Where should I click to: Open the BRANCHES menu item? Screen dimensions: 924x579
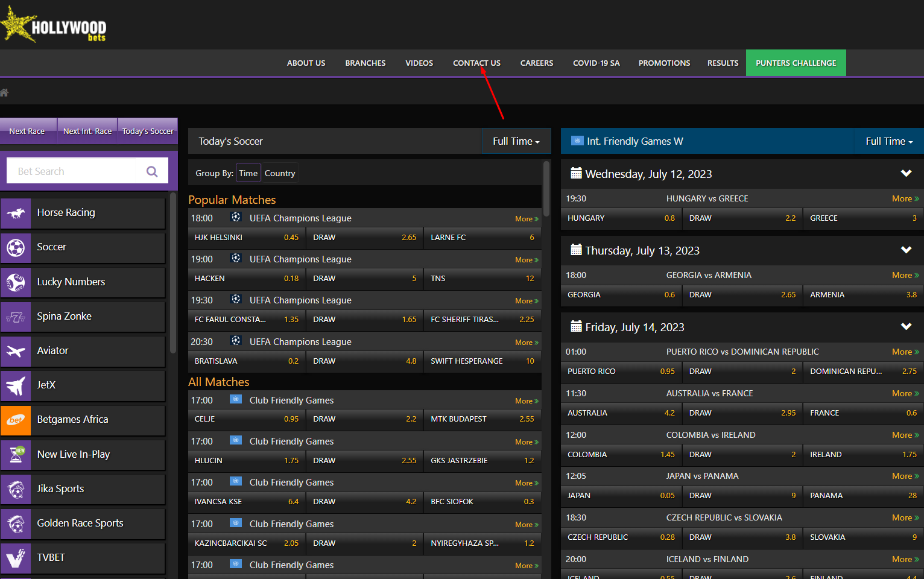click(365, 63)
